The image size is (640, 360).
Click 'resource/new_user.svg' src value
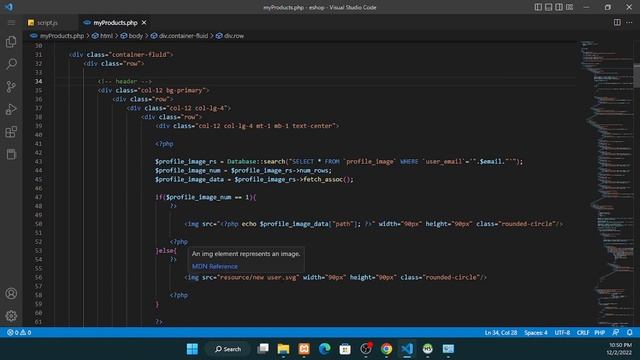point(258,278)
